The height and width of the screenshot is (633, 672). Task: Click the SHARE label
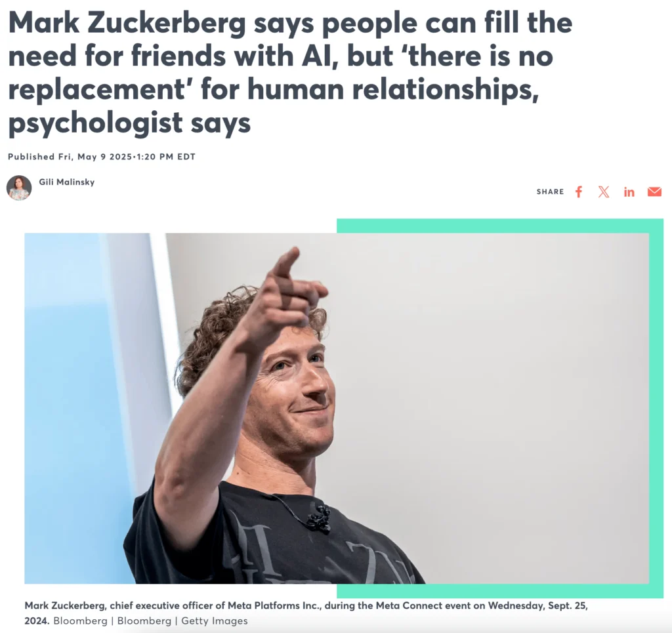click(x=551, y=192)
